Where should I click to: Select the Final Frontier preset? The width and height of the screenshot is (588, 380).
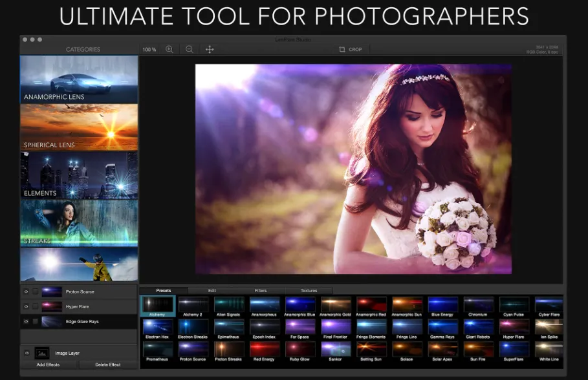[336, 329]
